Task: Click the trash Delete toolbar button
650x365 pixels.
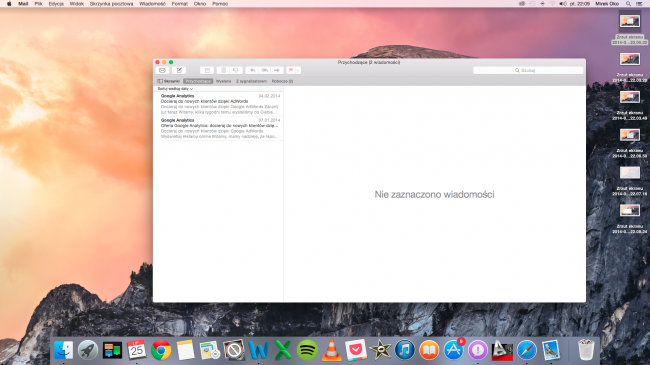Action: (223, 71)
